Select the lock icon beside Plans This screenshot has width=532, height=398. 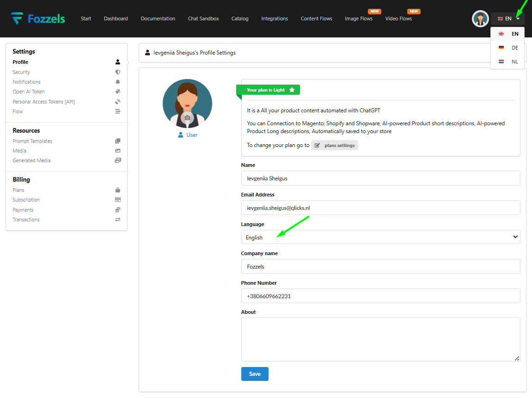click(118, 190)
